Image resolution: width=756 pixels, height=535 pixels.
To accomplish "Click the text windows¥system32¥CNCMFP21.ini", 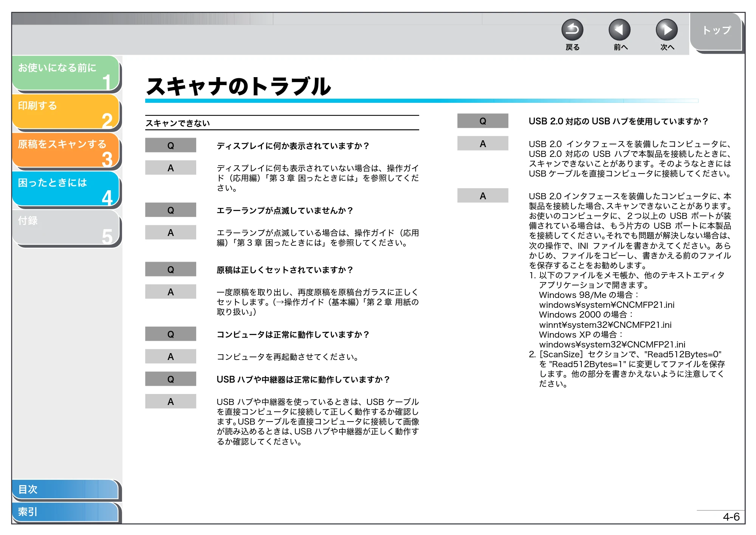I will click(612, 344).
